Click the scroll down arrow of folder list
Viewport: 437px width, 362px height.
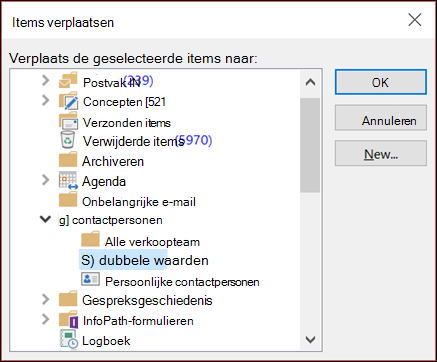click(x=310, y=340)
